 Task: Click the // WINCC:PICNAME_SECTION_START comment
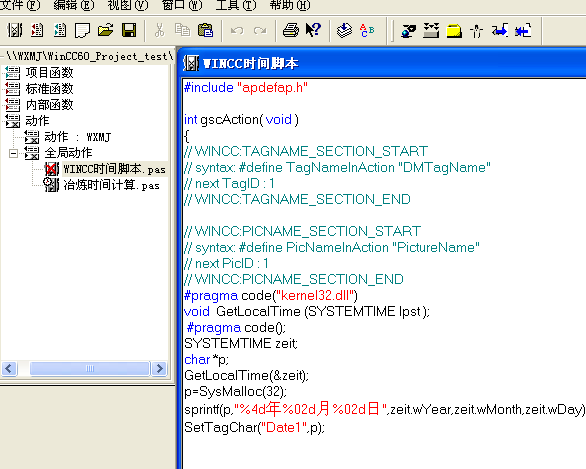pos(303,231)
